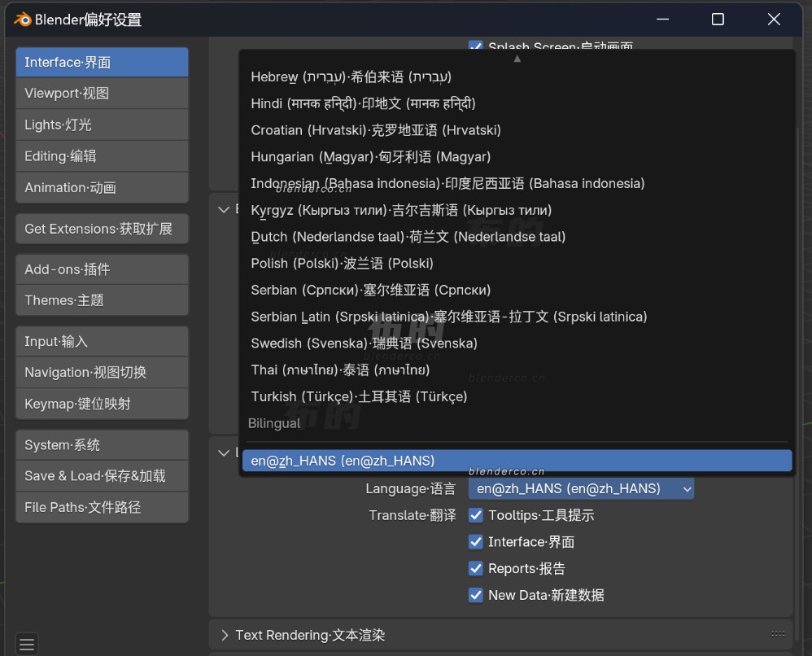Select Croatian (Hrvatski) language

[x=517, y=130]
